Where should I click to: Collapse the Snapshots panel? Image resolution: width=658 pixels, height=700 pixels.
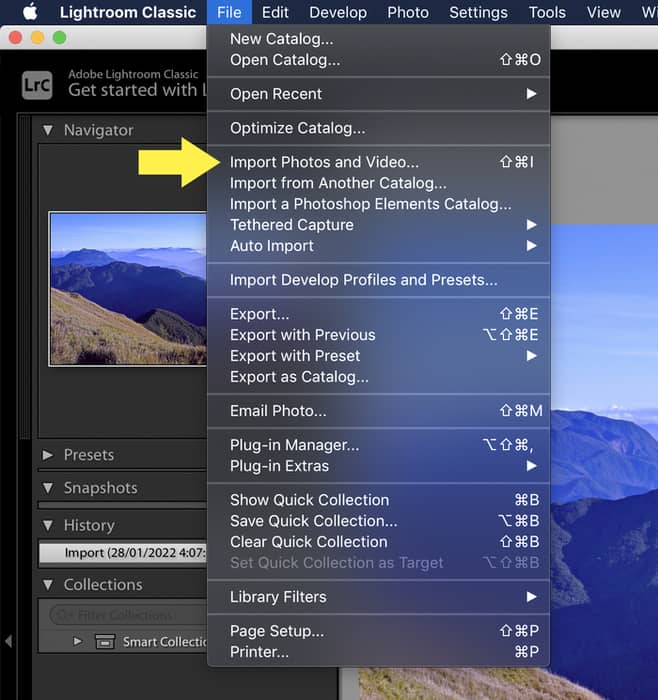click(x=48, y=488)
